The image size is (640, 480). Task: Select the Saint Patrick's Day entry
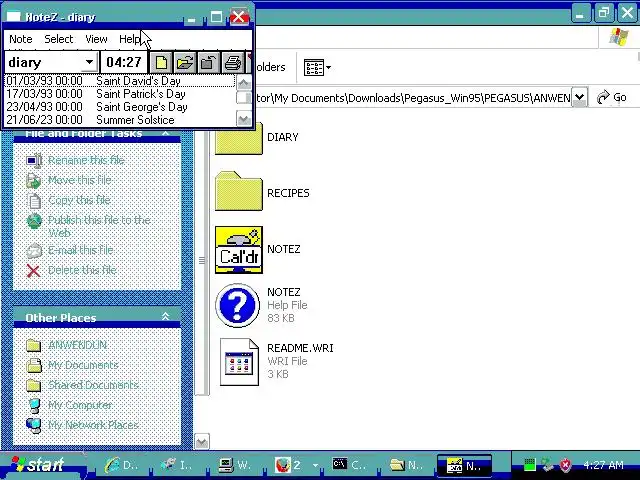click(x=120, y=94)
